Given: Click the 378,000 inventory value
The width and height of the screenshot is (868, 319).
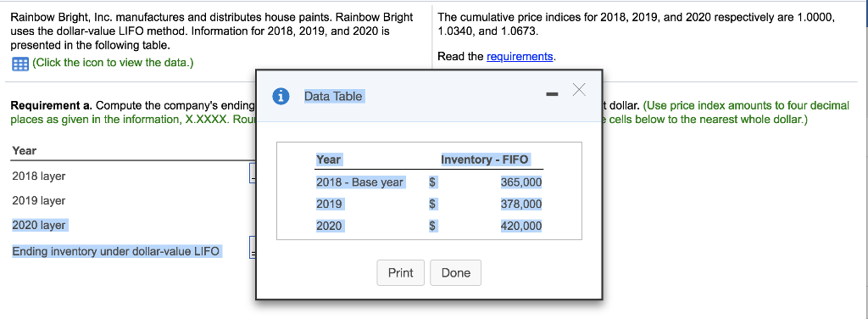Looking at the screenshot, I should (521, 204).
